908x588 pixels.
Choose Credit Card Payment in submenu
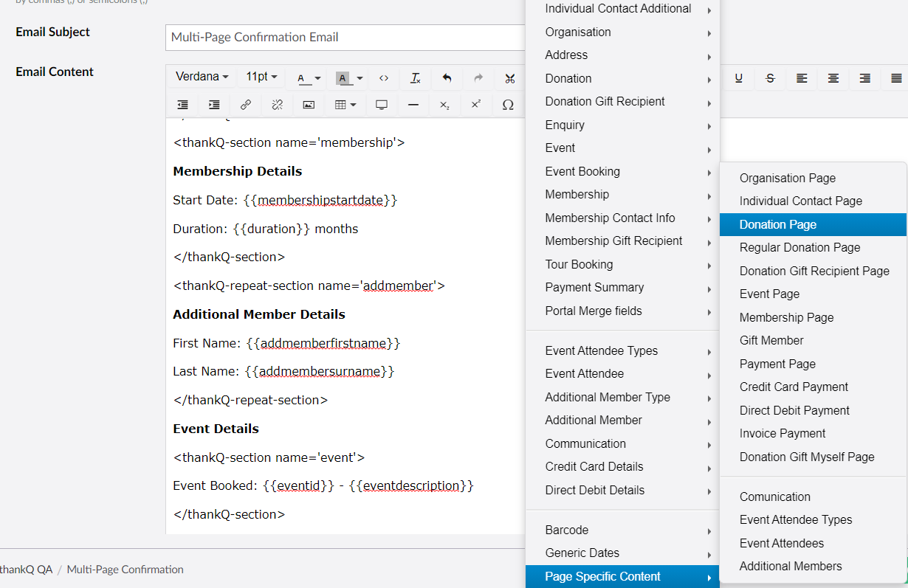tap(794, 387)
